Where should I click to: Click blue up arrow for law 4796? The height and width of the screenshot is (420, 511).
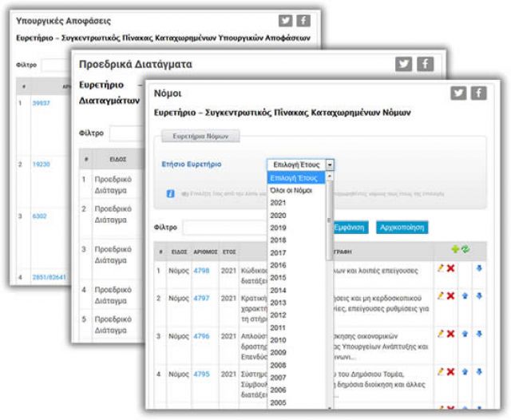465,334
